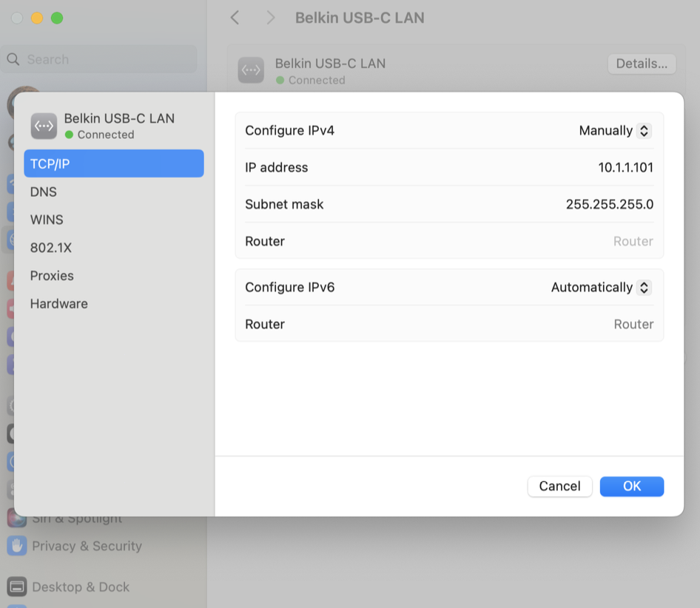Open the Configure IPv4 Manually dropdown
Viewport: 700px width, 608px height.
pyautogui.click(x=615, y=130)
